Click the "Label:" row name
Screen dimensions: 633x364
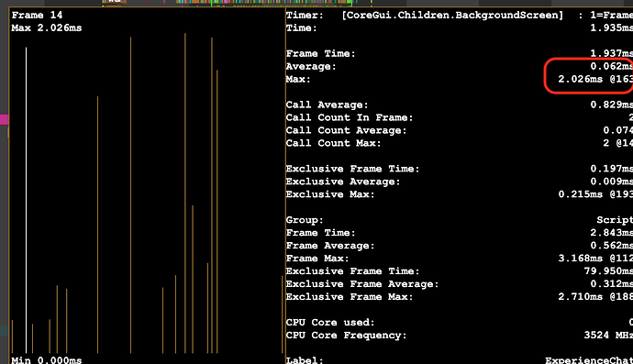[305, 360]
